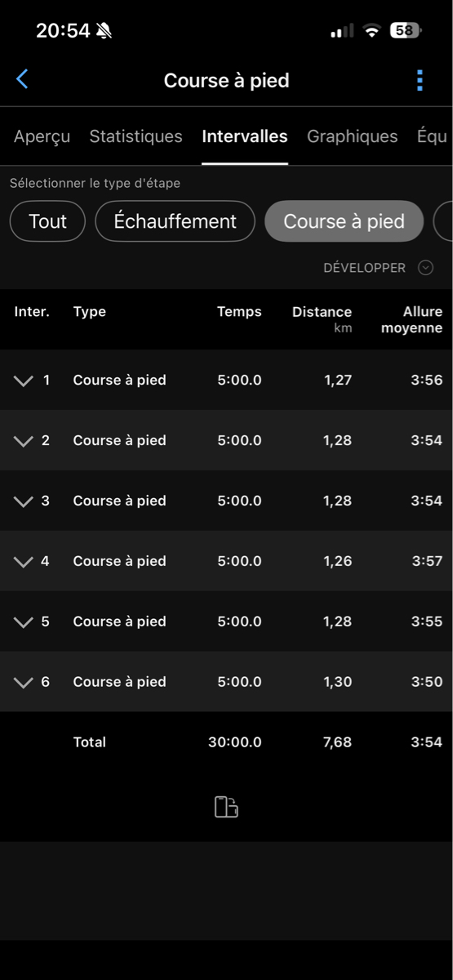Tap the battery indicator showing 58
The image size is (453, 980).
405,31
